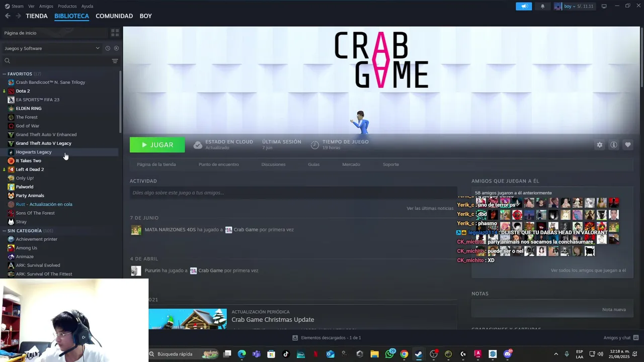Open Página de la tienda link
Screen dimensions: 644x362
[x=156, y=164]
